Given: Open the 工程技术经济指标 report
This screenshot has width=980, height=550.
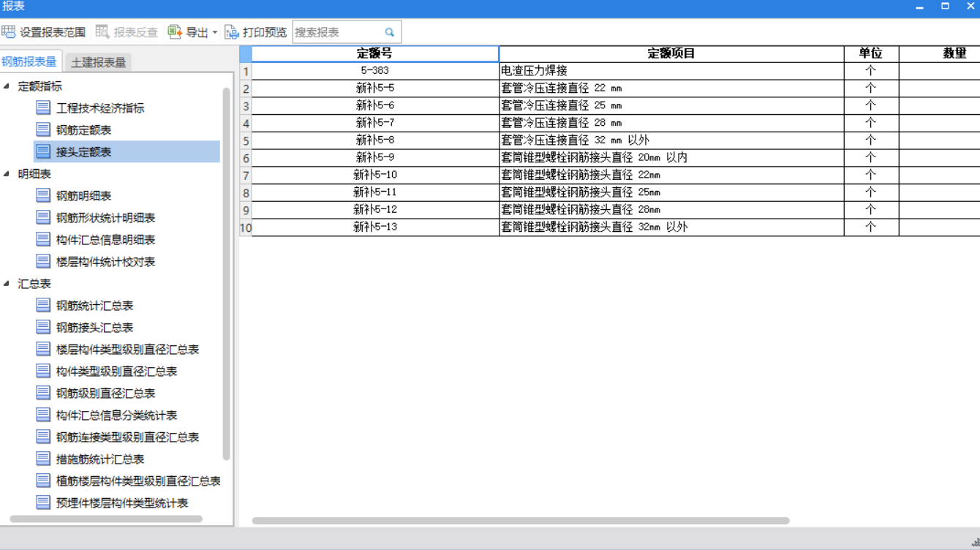Looking at the screenshot, I should click(x=100, y=108).
